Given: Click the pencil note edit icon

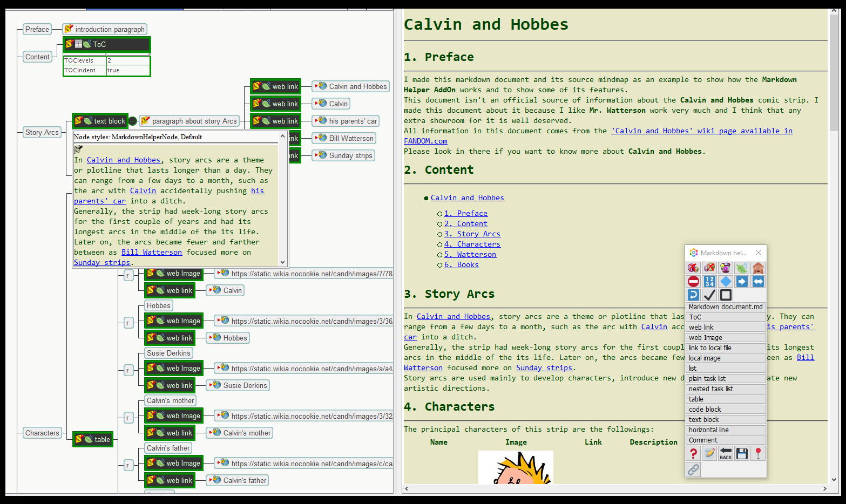Looking at the screenshot, I should tap(709, 453).
